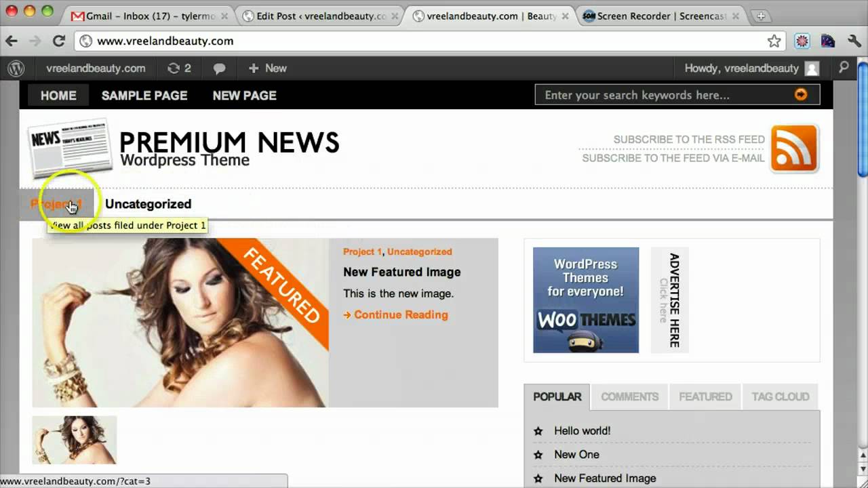Image resolution: width=868 pixels, height=488 pixels.
Task: Click the orange Uncategorized link above the post title
Action: coord(419,251)
